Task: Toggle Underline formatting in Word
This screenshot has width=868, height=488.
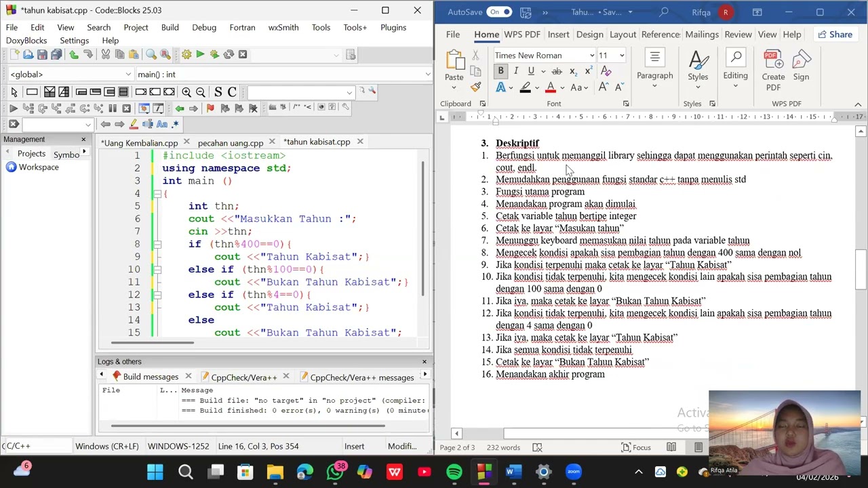Action: tap(531, 71)
